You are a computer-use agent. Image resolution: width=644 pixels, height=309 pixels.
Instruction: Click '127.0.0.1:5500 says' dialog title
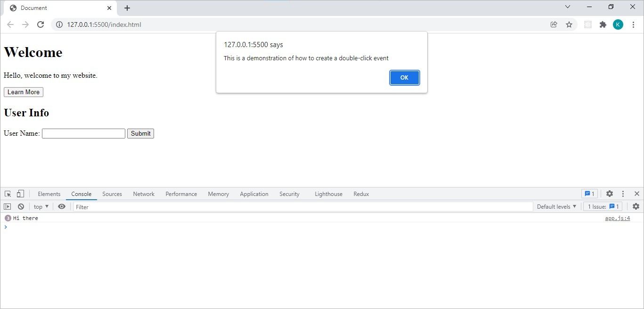click(x=253, y=45)
